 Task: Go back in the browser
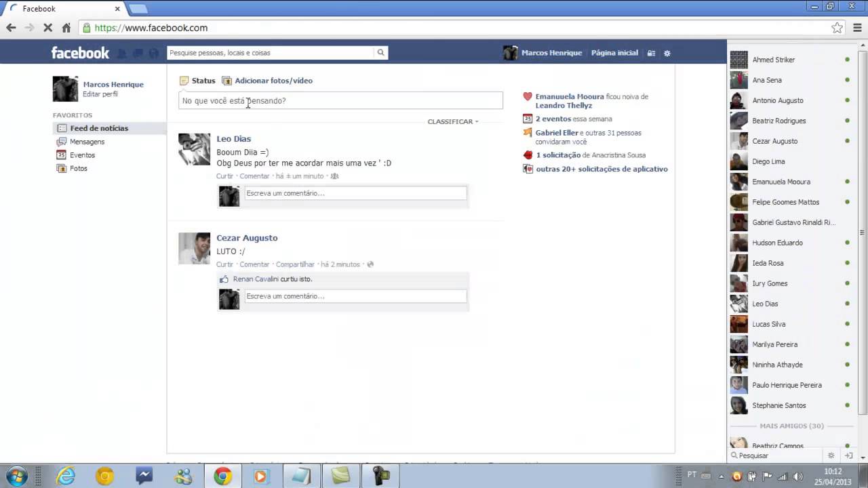tap(11, 28)
